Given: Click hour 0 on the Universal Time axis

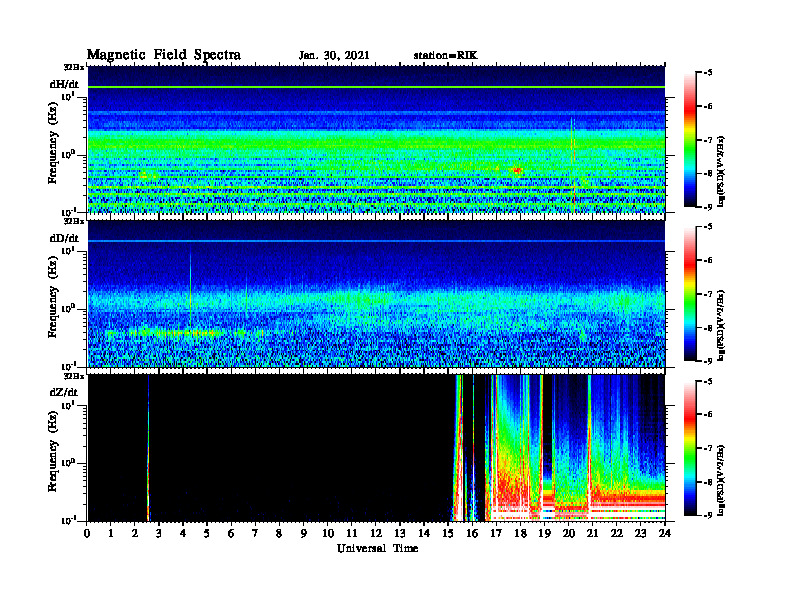Looking at the screenshot, I should tap(87, 534).
